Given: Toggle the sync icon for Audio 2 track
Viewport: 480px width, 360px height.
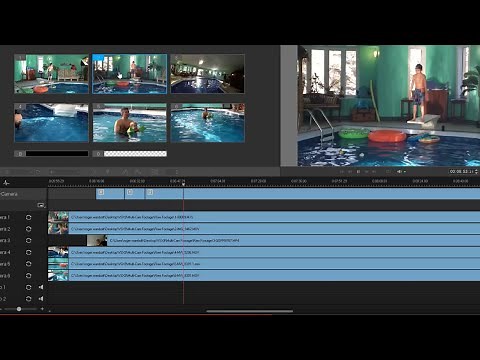Looking at the screenshot, I should (29, 299).
